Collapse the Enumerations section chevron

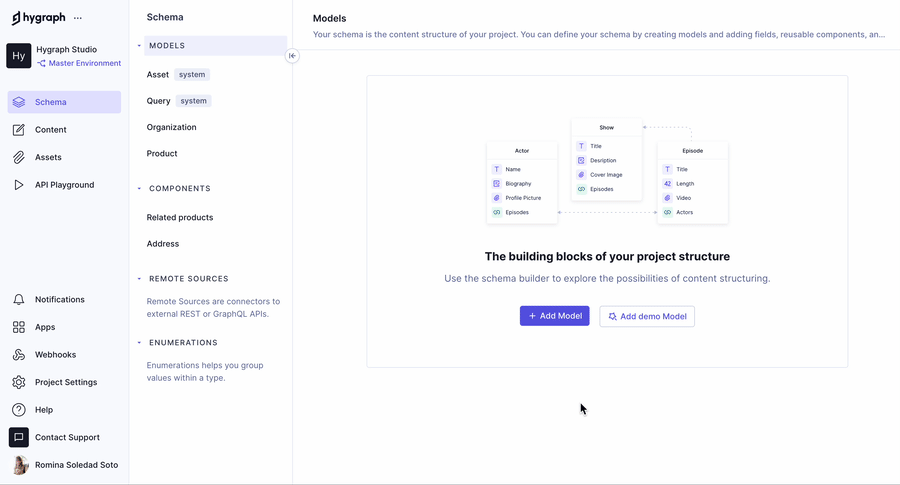pos(139,343)
